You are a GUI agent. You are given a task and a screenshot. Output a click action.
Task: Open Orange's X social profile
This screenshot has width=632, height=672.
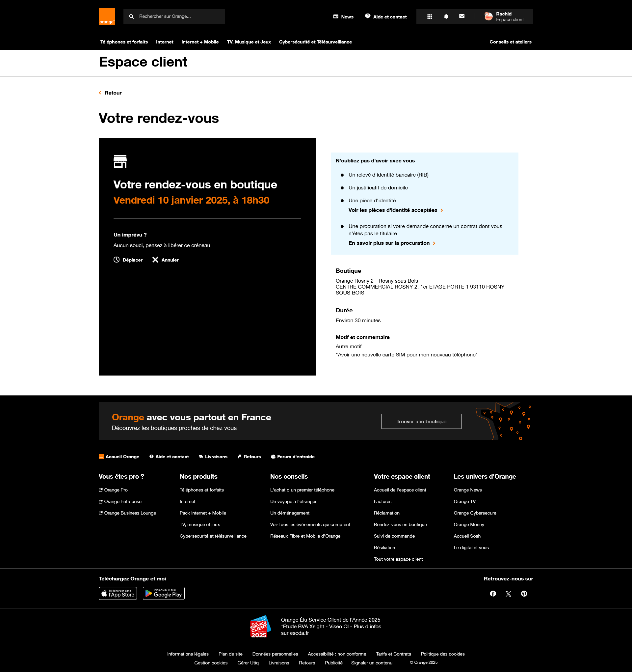[508, 594]
